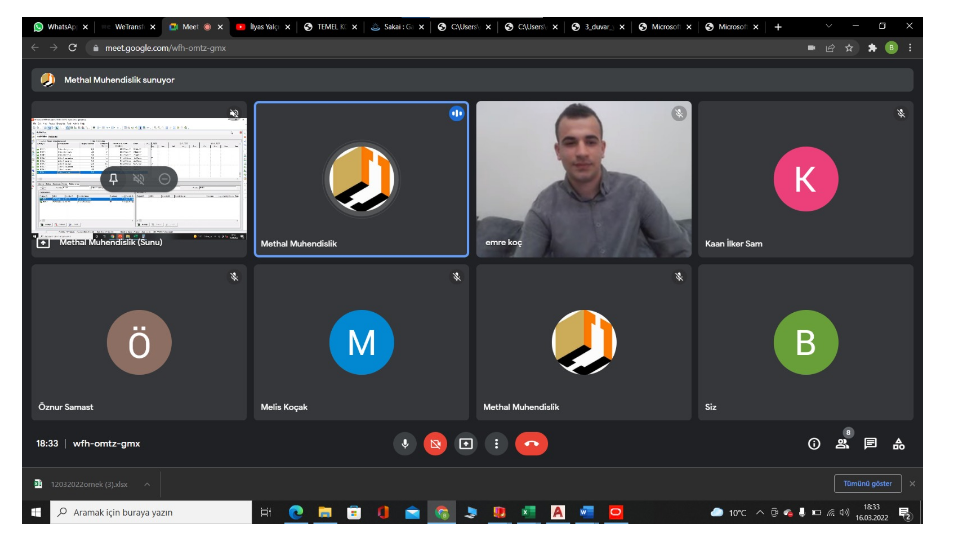Toggle the microphone button in call controls
This screenshot has height=540, width=960.
[x=405, y=444]
